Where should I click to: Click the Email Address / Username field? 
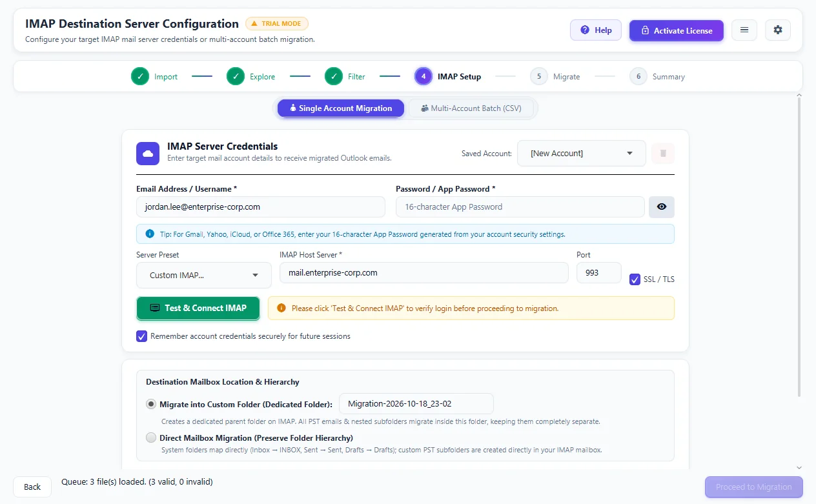261,207
